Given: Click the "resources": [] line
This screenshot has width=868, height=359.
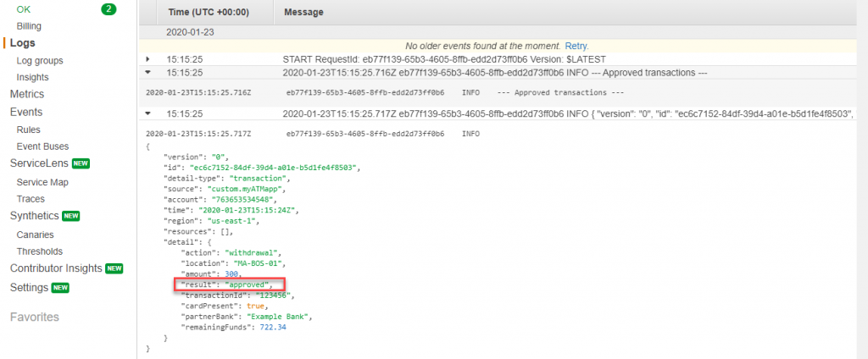Looking at the screenshot, I should pos(198,232).
